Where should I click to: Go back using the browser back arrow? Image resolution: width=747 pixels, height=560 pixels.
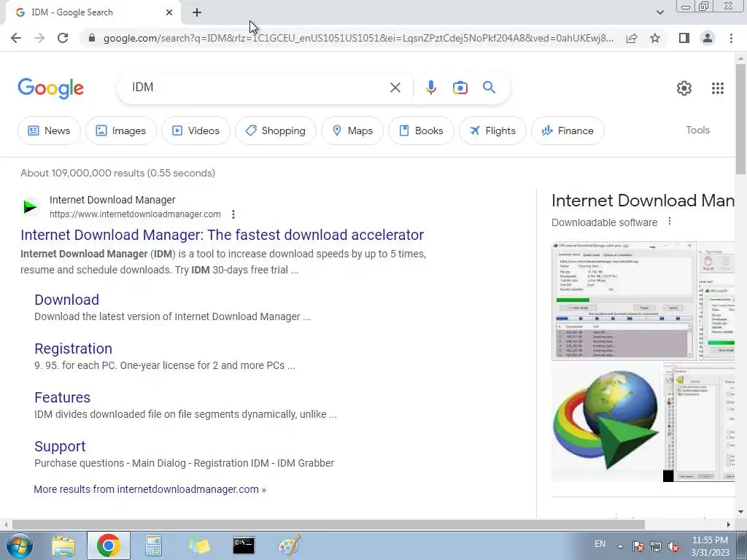click(16, 38)
